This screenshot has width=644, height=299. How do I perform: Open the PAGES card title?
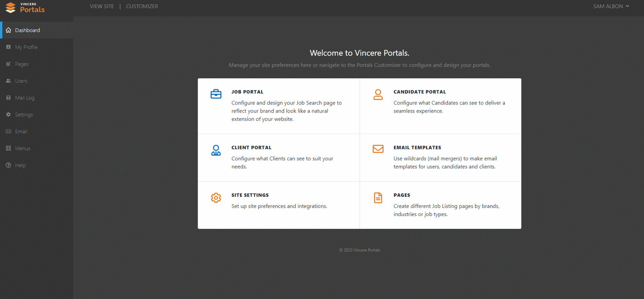pos(402,195)
